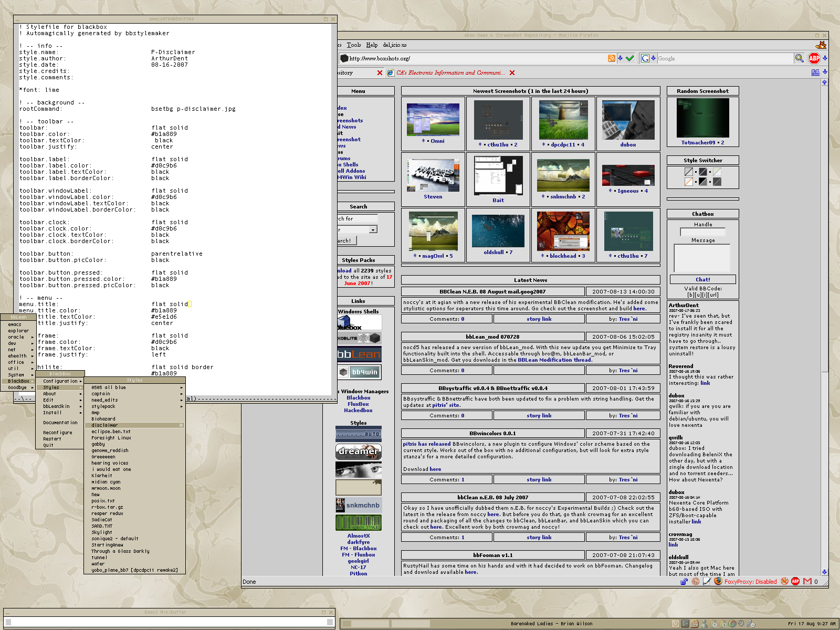Click the blue sidebar icon on the tab bar
The width and height of the screenshot is (840, 630).
coord(815,72)
